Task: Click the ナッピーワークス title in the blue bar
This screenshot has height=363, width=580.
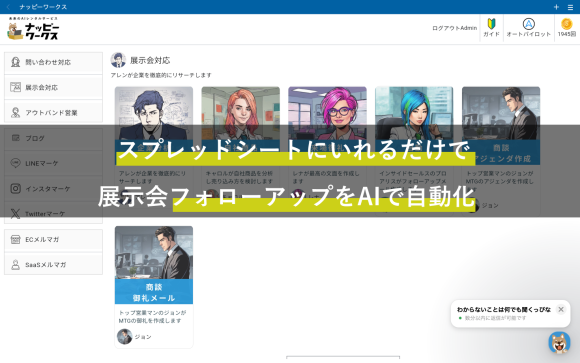Action: (x=43, y=7)
